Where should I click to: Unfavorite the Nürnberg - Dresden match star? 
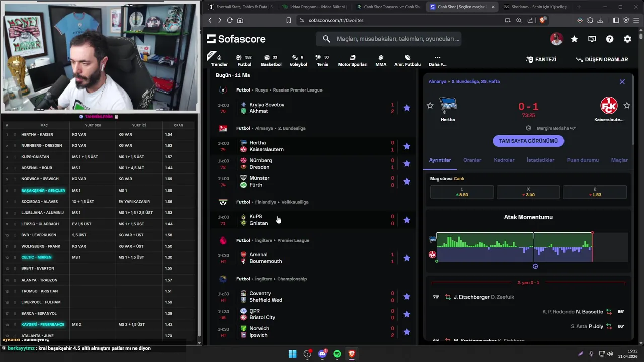click(x=407, y=164)
